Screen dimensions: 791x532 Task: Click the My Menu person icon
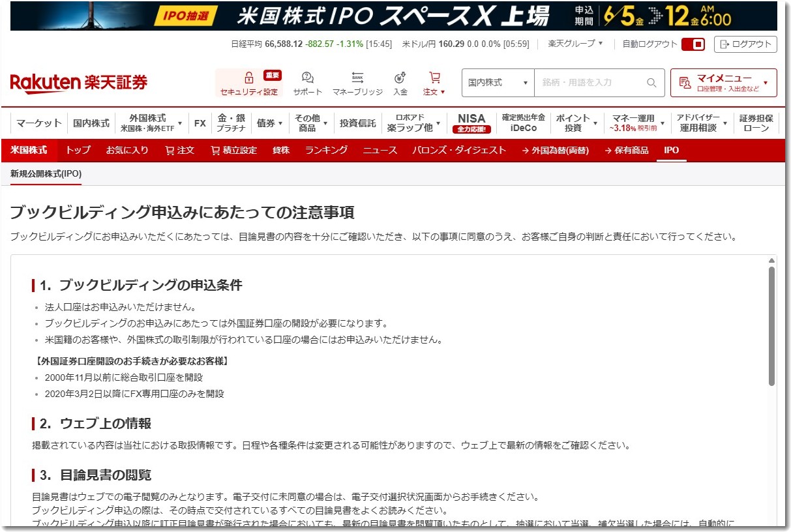pos(685,83)
